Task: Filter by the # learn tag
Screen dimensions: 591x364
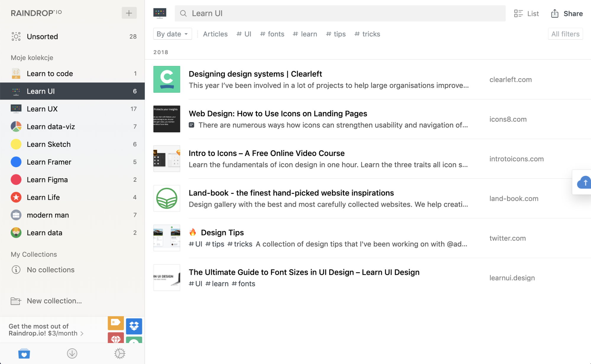Action: point(305,34)
